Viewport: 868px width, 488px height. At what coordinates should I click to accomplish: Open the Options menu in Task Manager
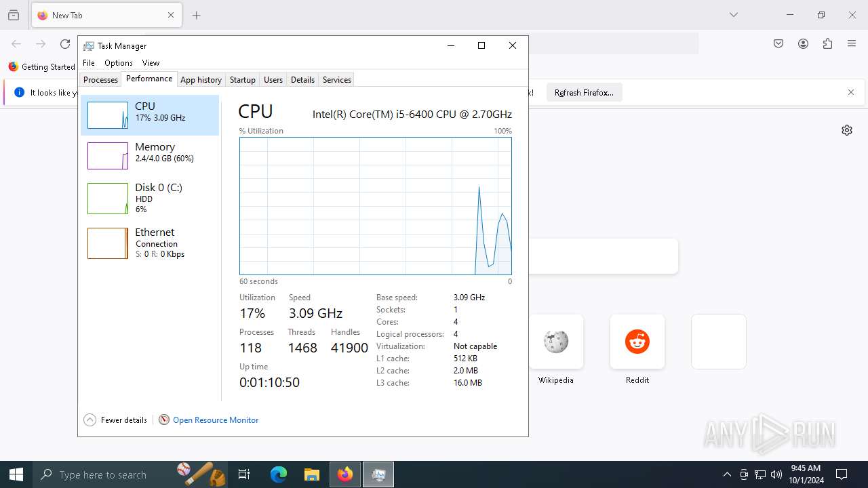click(119, 62)
